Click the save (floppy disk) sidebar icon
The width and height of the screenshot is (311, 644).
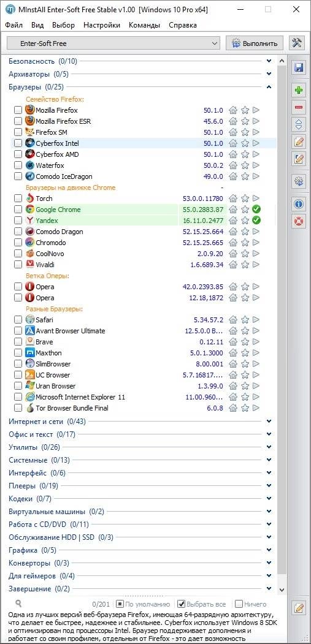[299, 68]
